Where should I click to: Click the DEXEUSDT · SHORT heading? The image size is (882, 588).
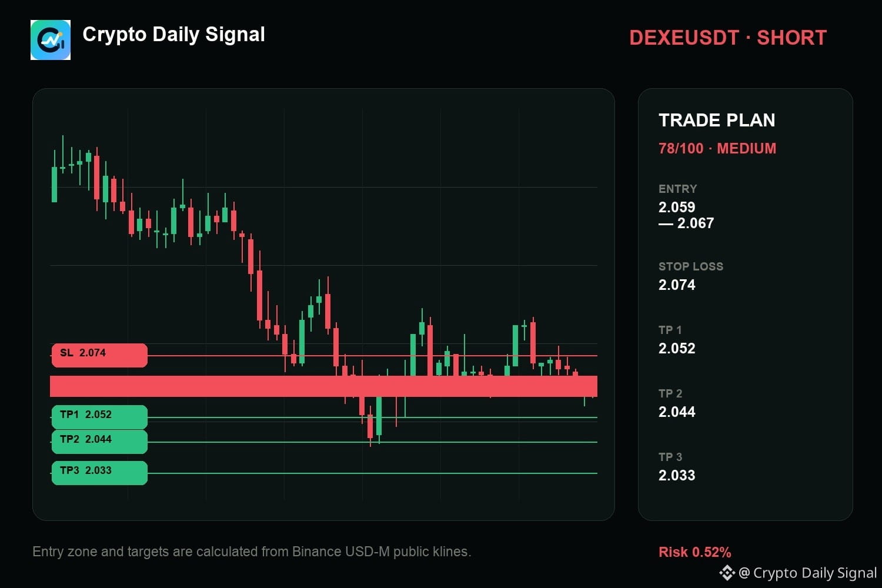tap(728, 38)
